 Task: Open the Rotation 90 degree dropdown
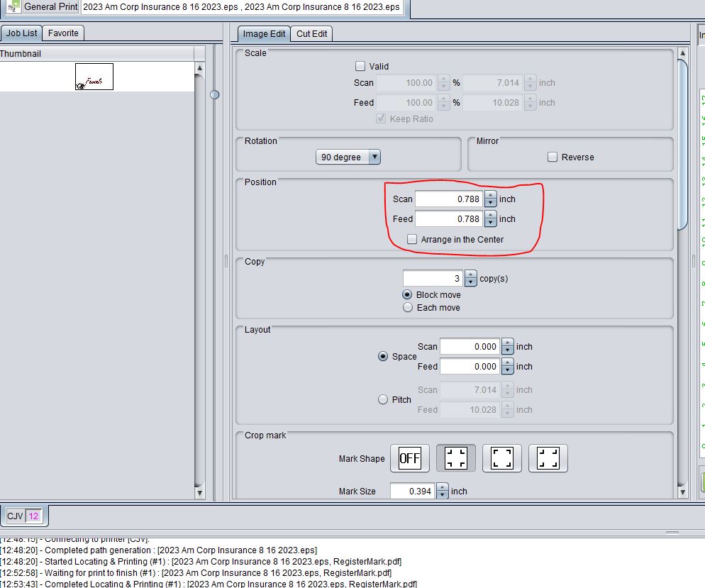click(348, 157)
